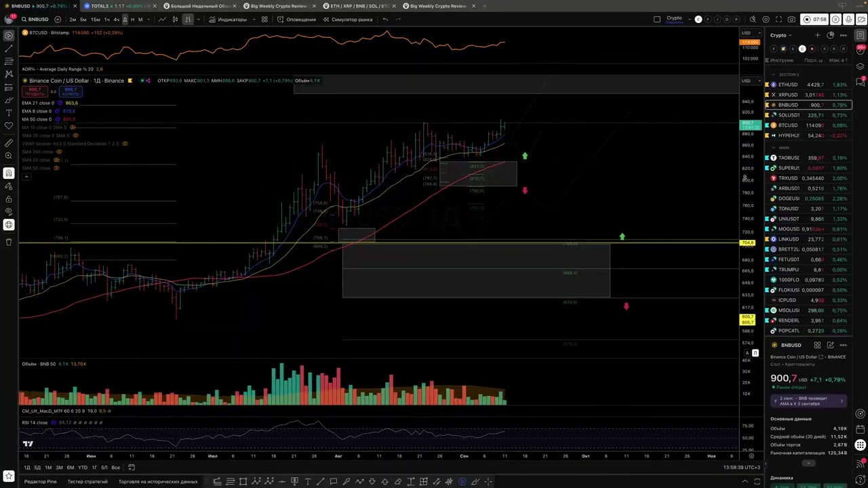Open the Fibonacci retracement tools
Viewport: 868px width, 488px height.
point(9,60)
